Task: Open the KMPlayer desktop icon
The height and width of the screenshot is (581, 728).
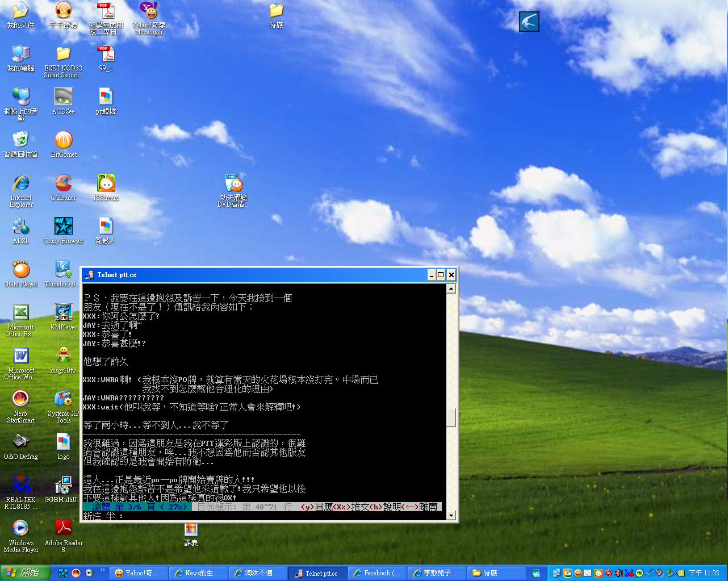Action: pyautogui.click(x=64, y=313)
